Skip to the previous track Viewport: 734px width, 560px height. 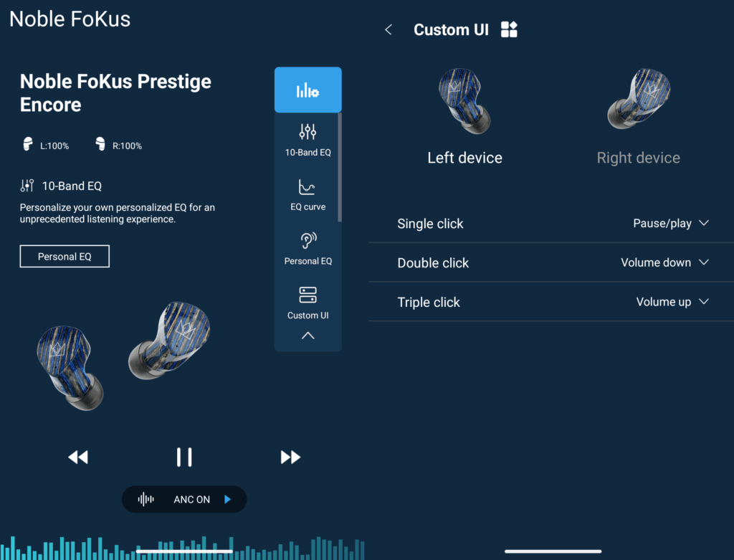[78, 457]
